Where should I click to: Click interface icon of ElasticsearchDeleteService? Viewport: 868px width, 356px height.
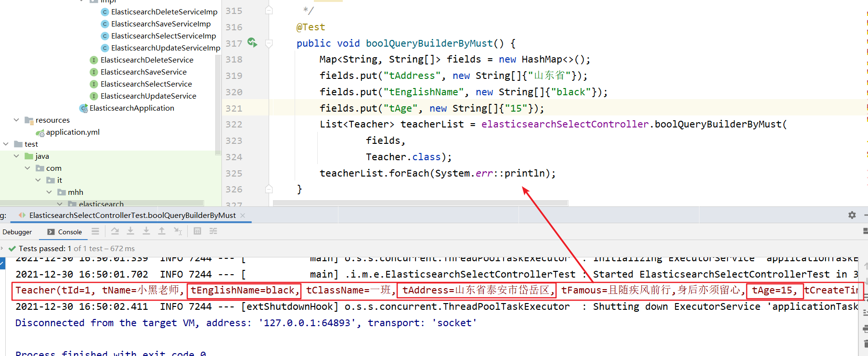pos(94,60)
